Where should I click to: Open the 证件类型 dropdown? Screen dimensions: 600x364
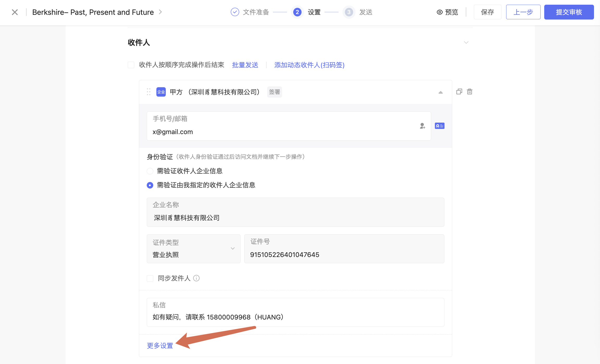(193, 249)
